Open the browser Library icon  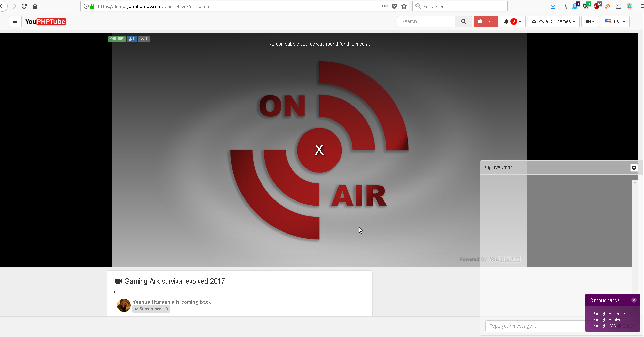(564, 6)
